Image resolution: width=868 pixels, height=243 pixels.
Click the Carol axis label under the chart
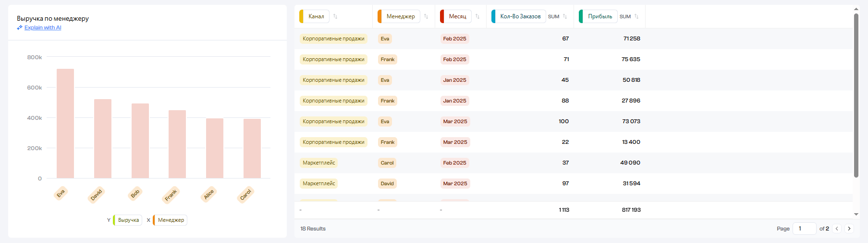point(246,194)
